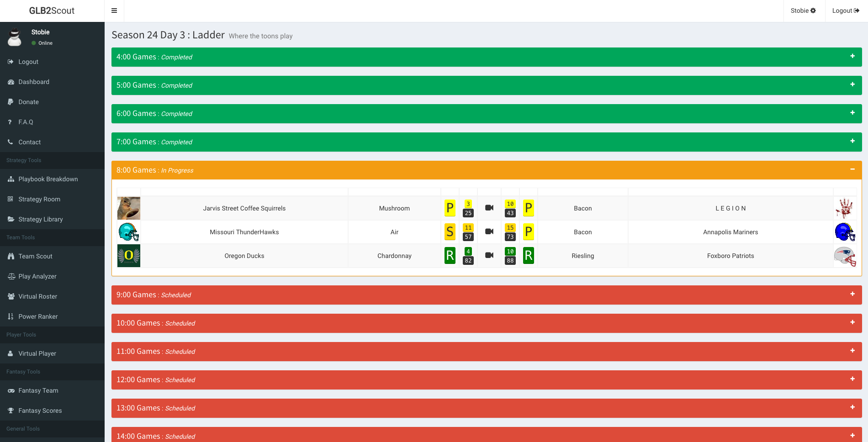Click camera icon in Missouri ThunderHawks row
Screen dimensions: 868x442
(489, 232)
